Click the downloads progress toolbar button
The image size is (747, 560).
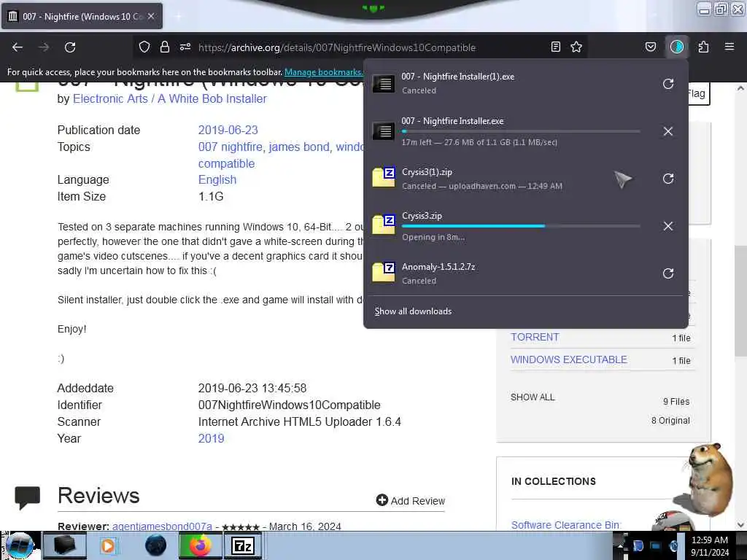(x=677, y=47)
